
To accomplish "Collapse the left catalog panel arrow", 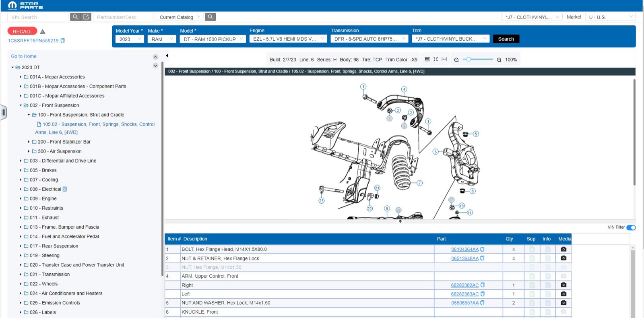I will tap(167, 56).
